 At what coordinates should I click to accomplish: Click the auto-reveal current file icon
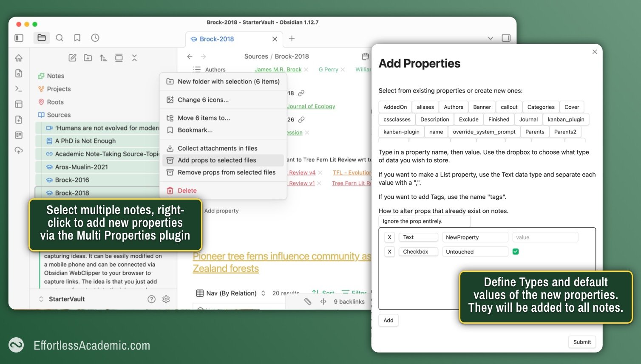[x=119, y=58]
